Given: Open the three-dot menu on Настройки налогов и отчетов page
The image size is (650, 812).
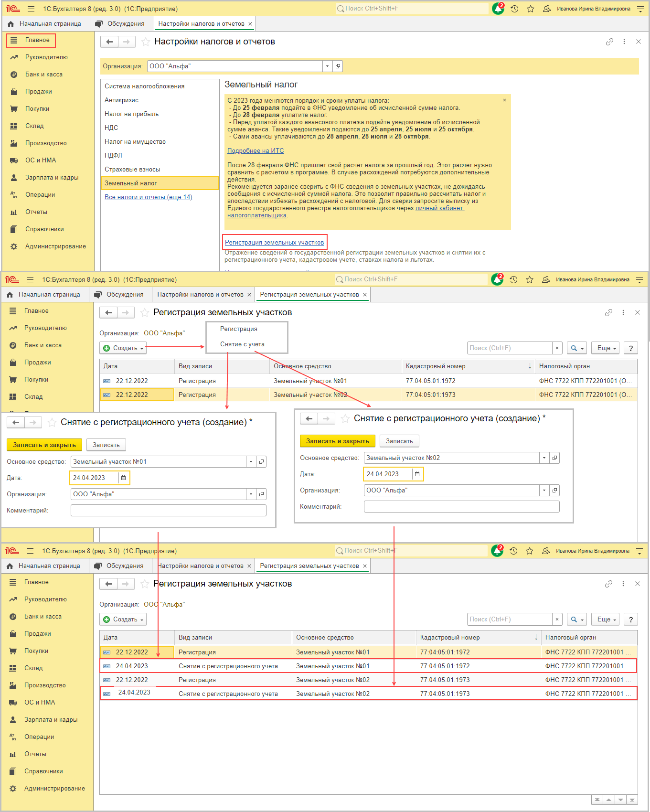Looking at the screenshot, I should (x=624, y=42).
